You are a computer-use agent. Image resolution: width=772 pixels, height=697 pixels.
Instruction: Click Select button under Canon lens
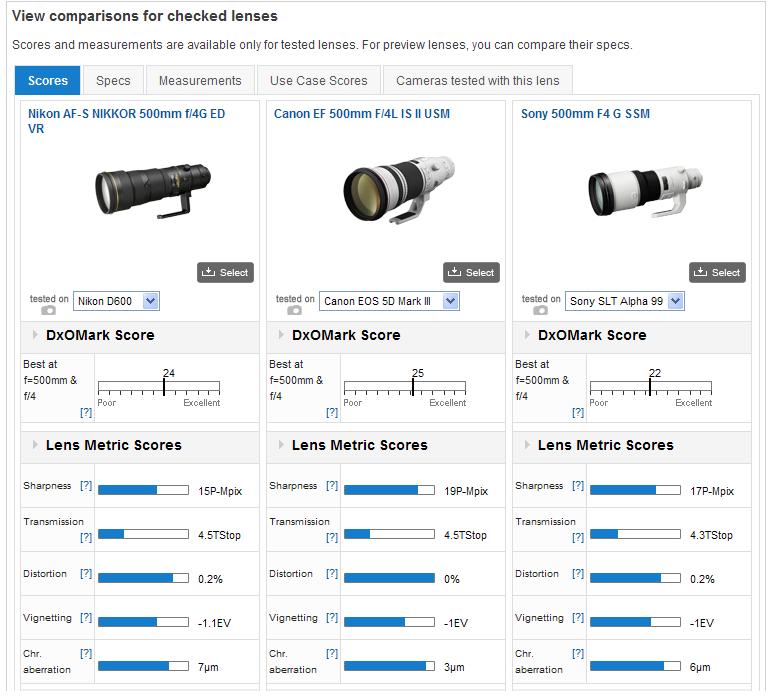click(471, 272)
